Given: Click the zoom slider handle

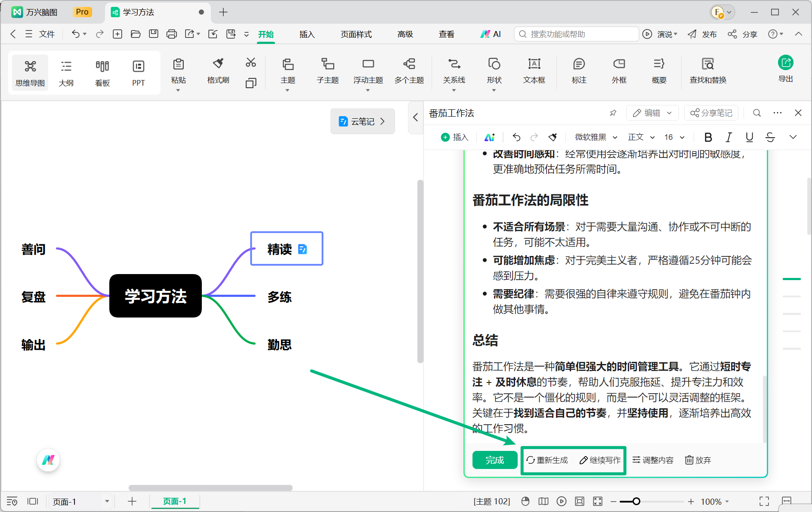Looking at the screenshot, I should 636,501.
